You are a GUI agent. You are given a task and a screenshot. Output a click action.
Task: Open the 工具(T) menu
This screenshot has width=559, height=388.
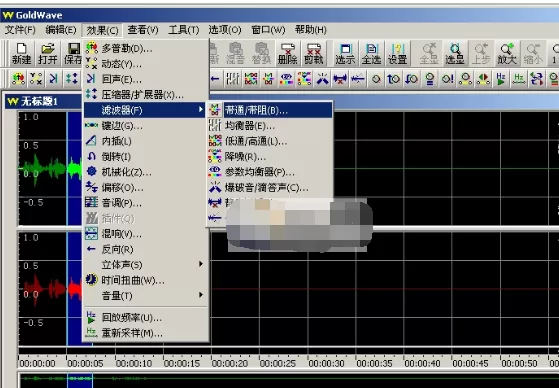click(184, 30)
